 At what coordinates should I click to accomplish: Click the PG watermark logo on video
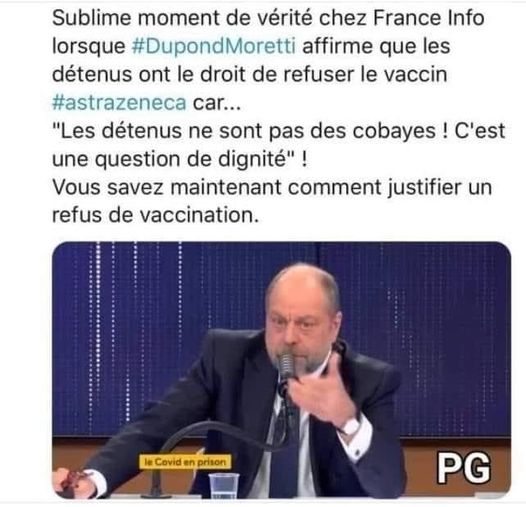[x=464, y=467]
